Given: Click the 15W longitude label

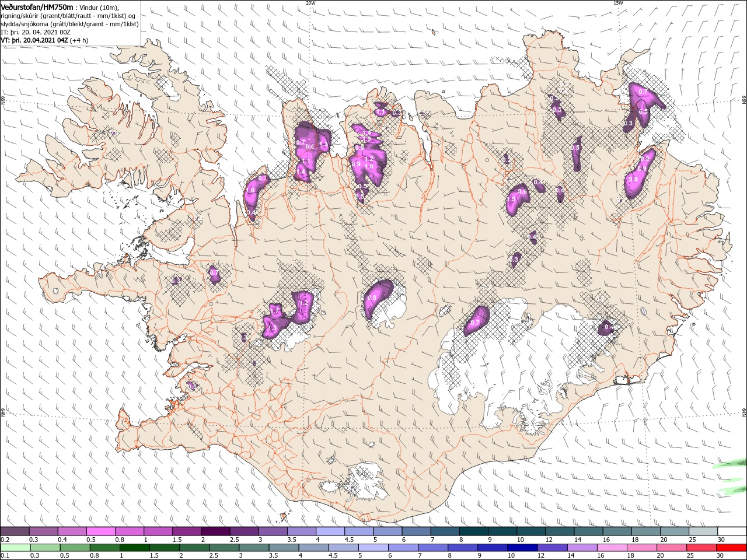Looking at the screenshot, I should (618, 3).
